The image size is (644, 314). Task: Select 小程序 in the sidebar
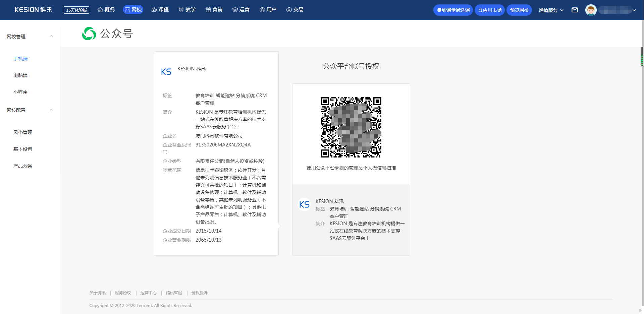20,92
